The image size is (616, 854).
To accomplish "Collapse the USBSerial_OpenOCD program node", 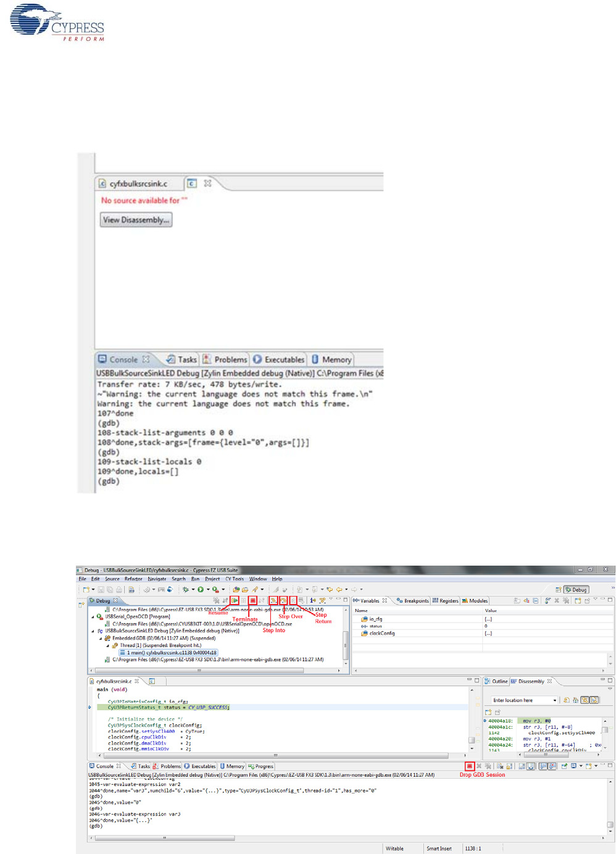I will [93, 616].
